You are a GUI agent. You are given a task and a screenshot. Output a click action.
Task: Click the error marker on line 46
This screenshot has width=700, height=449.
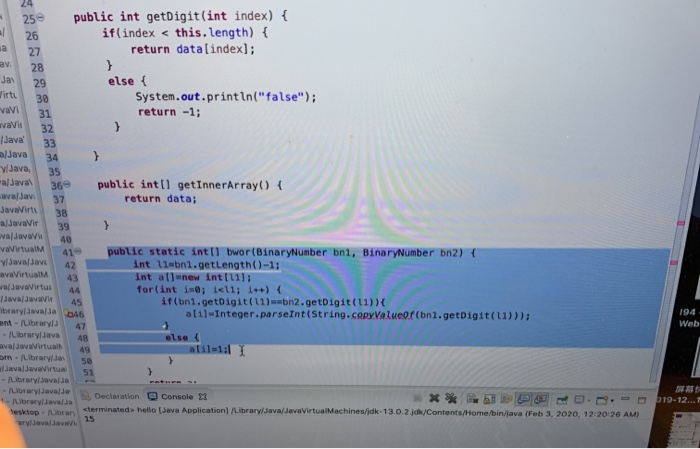pos(68,314)
